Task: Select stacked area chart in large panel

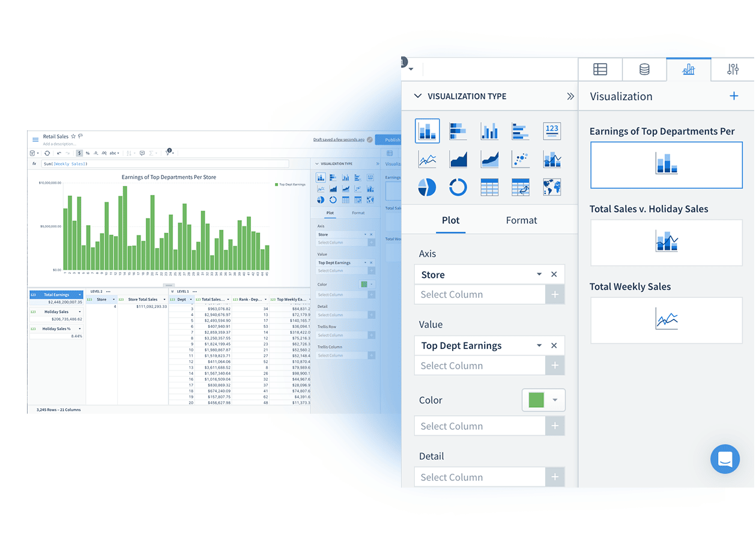Action: tap(489, 159)
